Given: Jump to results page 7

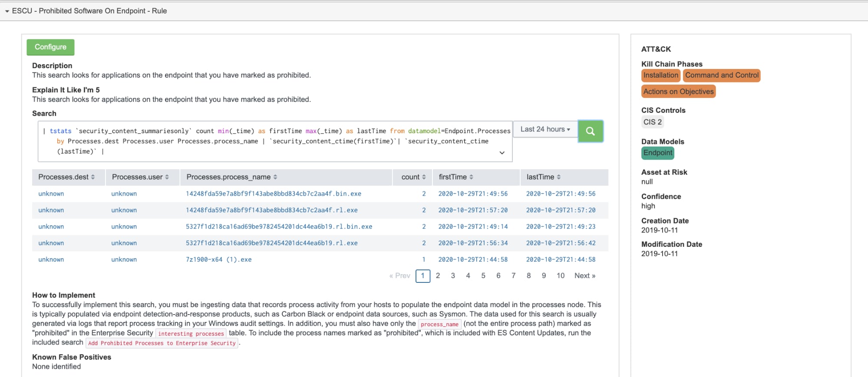Looking at the screenshot, I should point(514,276).
